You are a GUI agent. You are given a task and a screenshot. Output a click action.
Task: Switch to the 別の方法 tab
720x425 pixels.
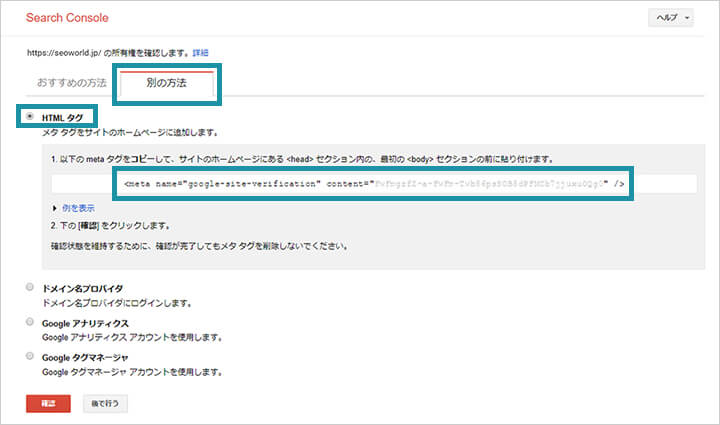(x=167, y=83)
